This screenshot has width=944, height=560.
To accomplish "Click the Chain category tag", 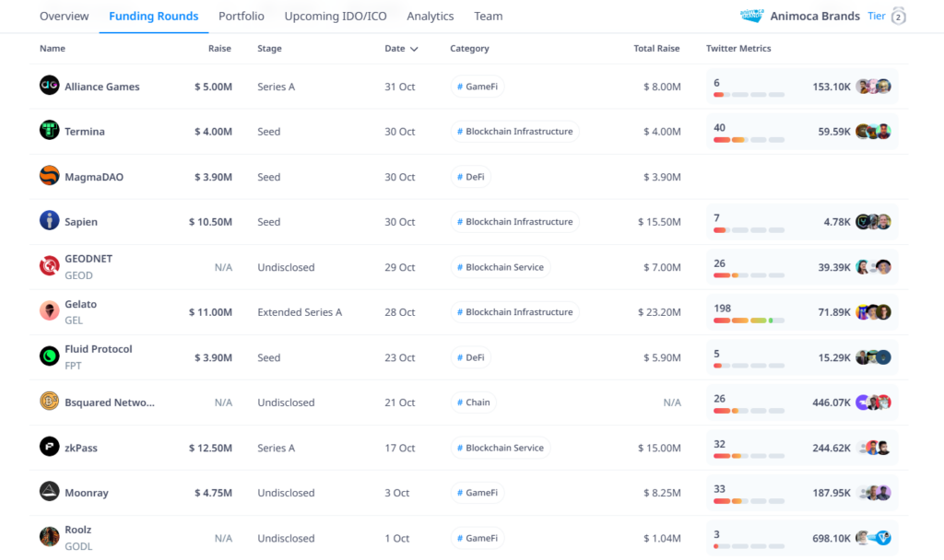I will [x=473, y=402].
